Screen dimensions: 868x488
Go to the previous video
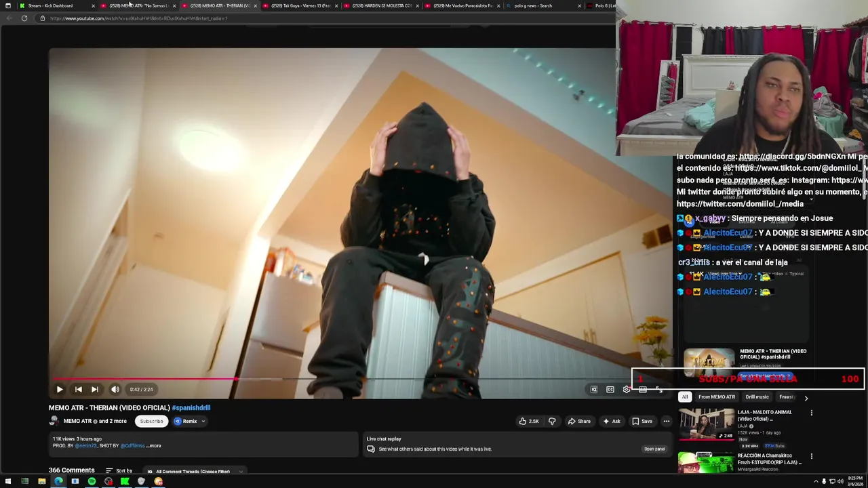coord(78,389)
